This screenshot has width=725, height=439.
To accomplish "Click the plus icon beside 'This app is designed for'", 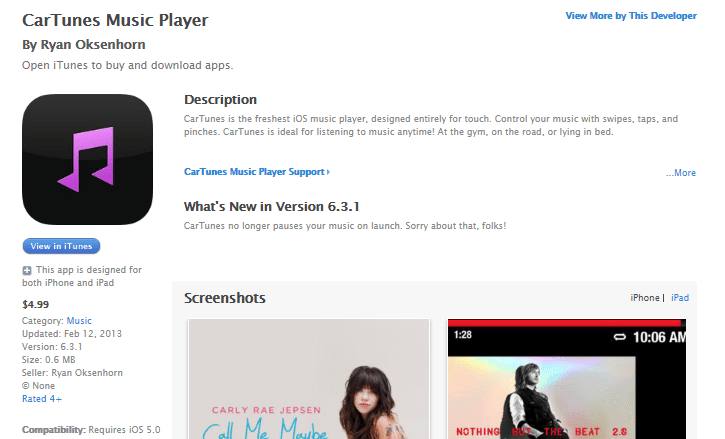I will click(x=27, y=270).
